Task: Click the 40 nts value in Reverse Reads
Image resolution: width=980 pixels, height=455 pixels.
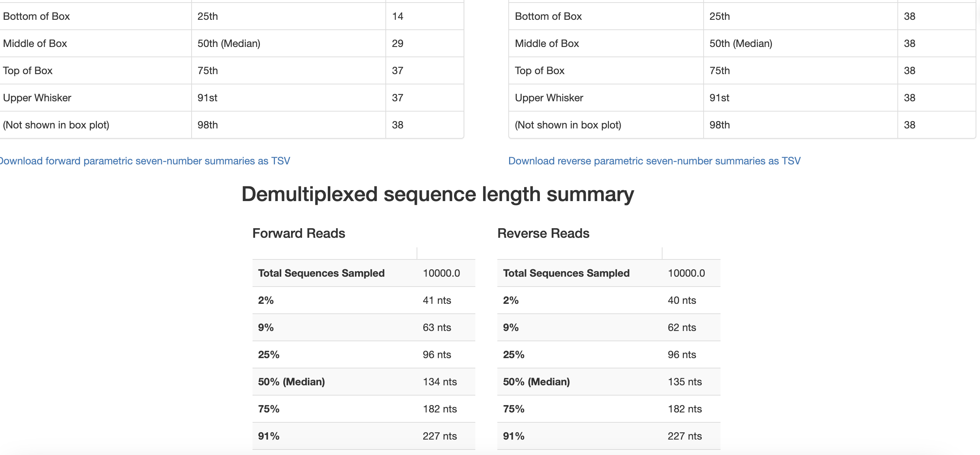Action: tap(682, 300)
